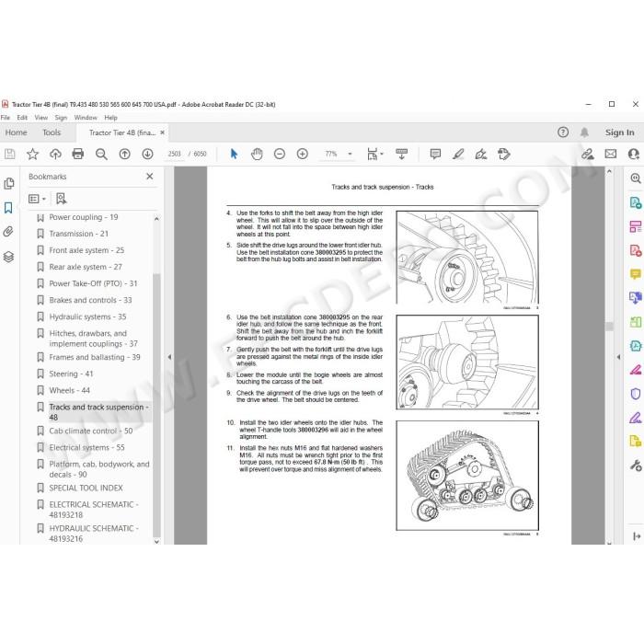The height and width of the screenshot is (644, 644).
Task: Open the Attachments paperclip panel
Action: (x=8, y=232)
